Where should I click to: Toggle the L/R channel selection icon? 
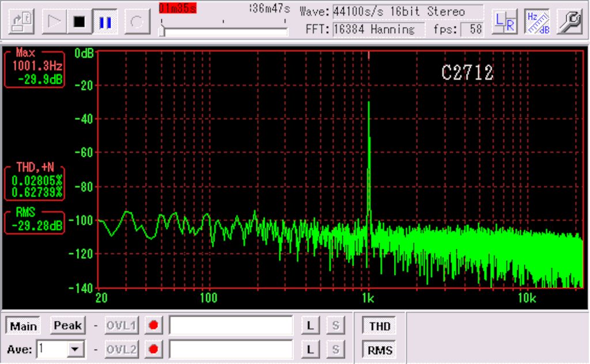point(505,22)
